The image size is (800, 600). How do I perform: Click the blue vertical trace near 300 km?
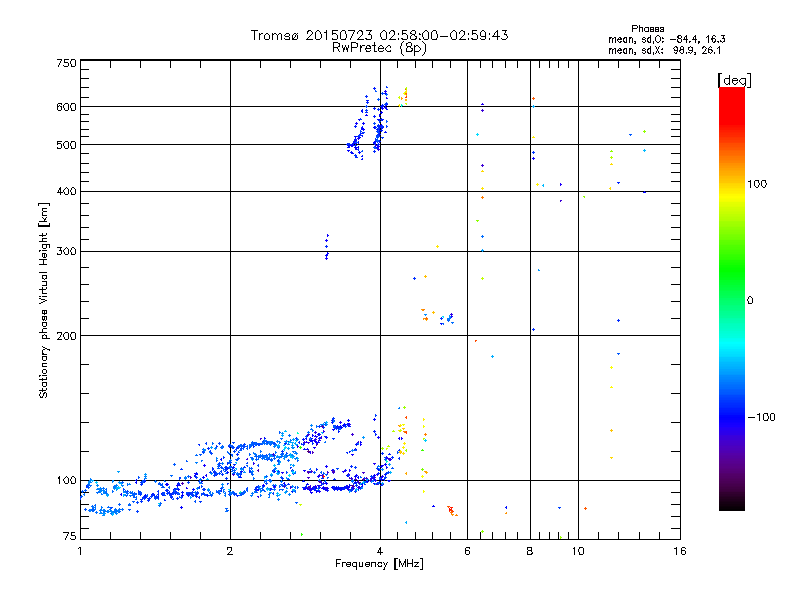(327, 247)
